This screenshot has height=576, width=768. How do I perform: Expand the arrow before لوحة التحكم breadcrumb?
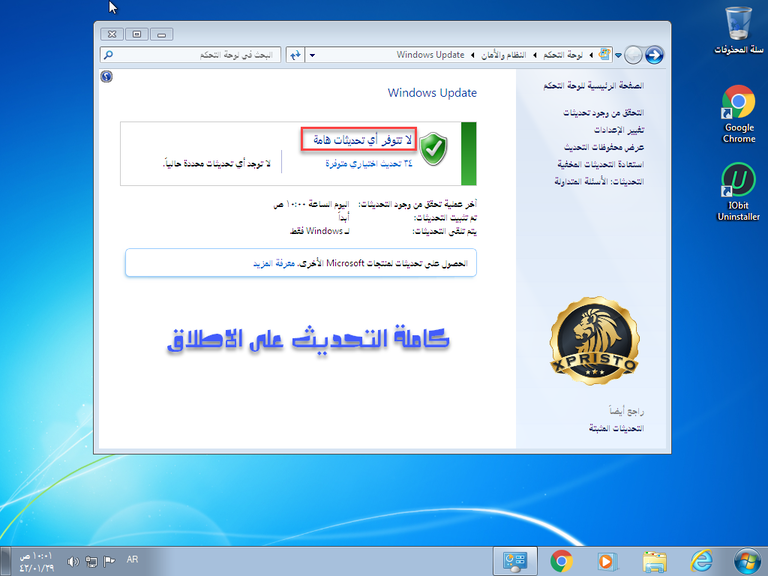click(591, 55)
